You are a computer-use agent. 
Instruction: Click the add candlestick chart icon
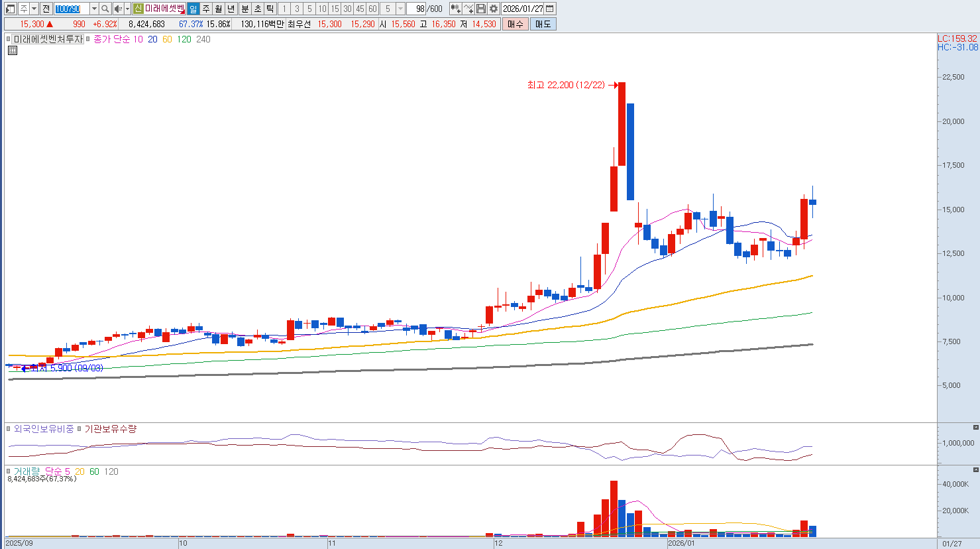pos(455,9)
